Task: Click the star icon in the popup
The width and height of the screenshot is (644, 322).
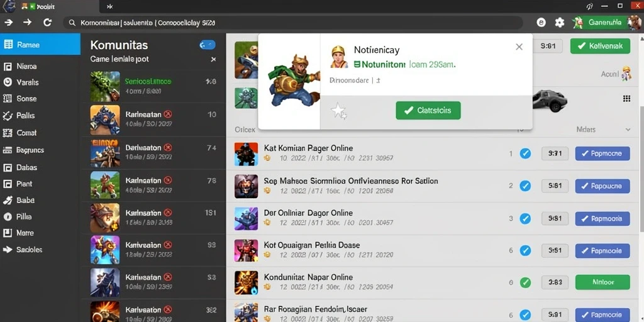Action: (x=339, y=111)
